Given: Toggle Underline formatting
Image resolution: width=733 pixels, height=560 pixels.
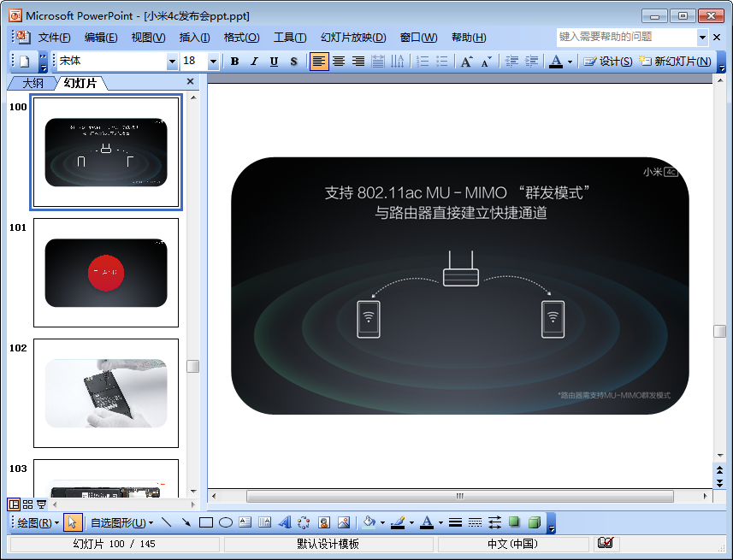Looking at the screenshot, I should (x=274, y=62).
